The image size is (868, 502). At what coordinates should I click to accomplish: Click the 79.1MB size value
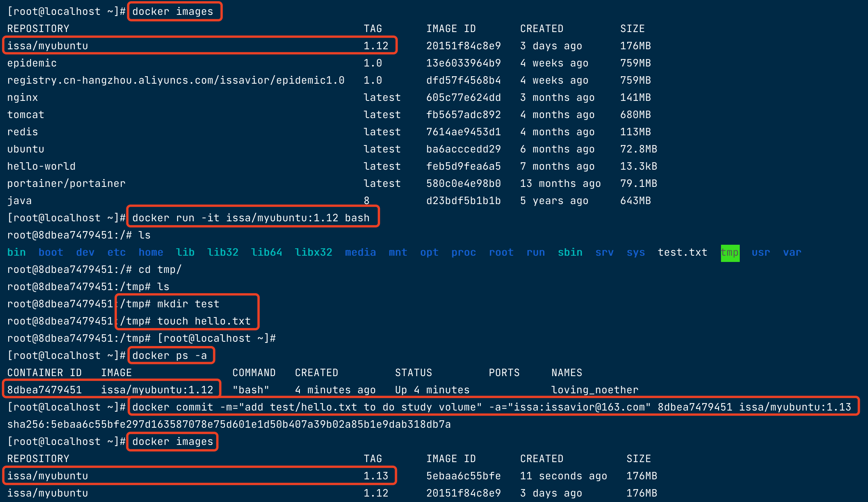pos(638,183)
